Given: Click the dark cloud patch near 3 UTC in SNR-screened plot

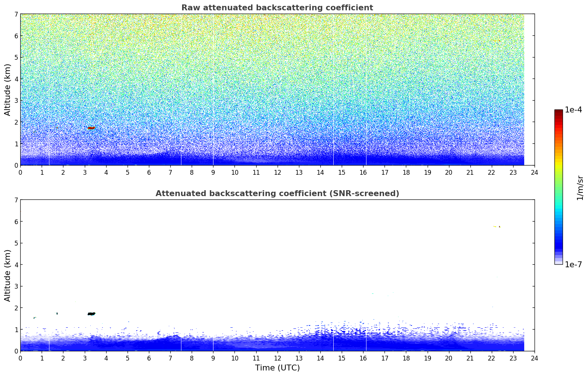Looking at the screenshot, I should 91,314.
